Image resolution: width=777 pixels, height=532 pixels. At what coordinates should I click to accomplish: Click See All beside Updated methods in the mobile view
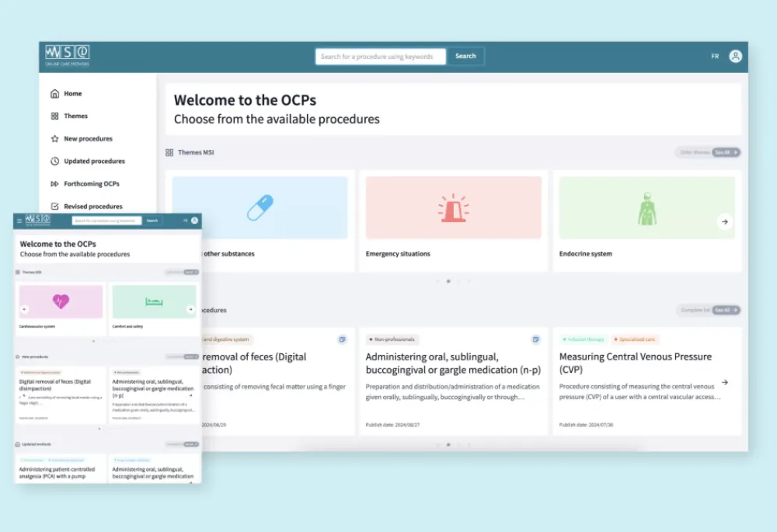point(191,444)
